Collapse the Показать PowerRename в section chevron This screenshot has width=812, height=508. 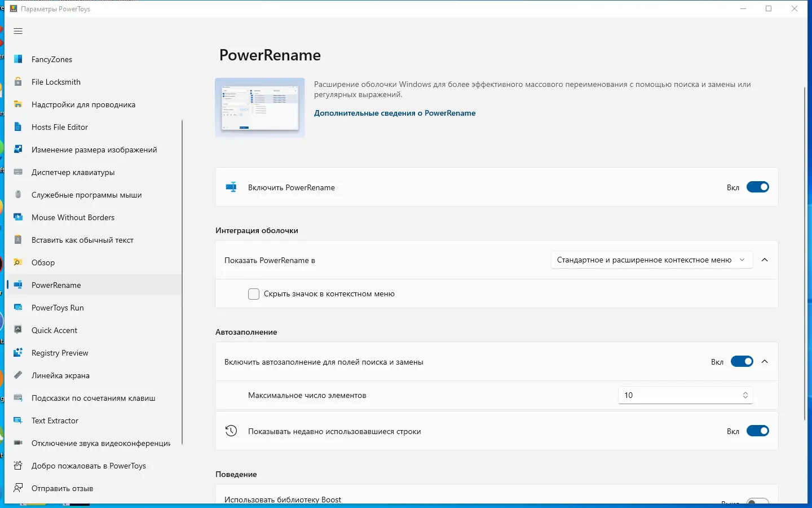pyautogui.click(x=765, y=260)
